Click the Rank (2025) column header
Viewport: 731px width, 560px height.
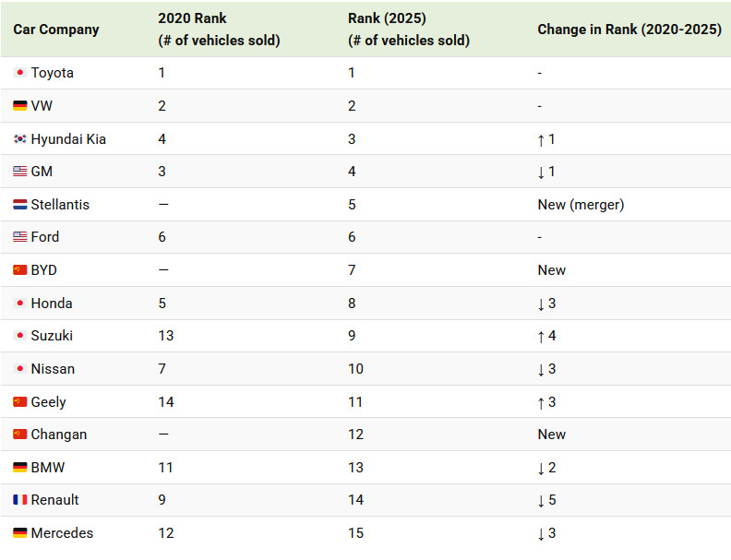(409, 30)
